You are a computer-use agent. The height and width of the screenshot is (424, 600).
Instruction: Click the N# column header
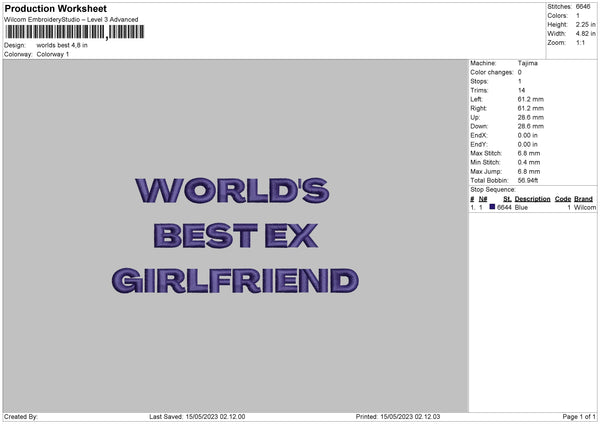pyautogui.click(x=483, y=199)
